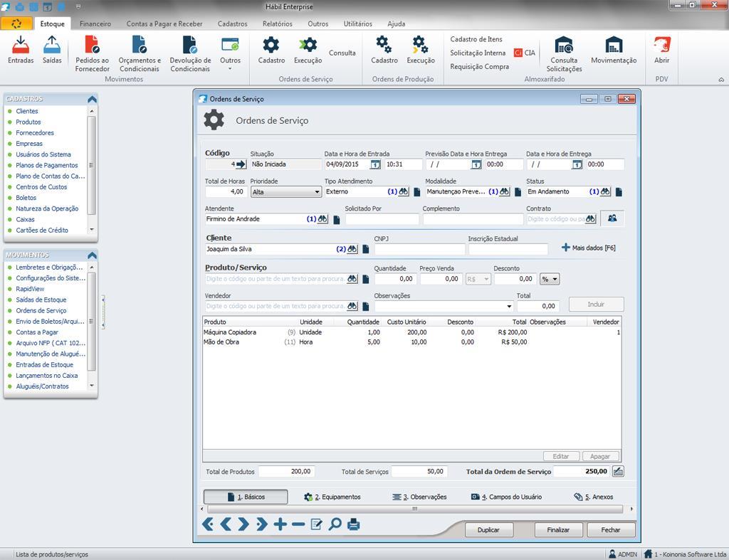Add a new service order with plus icon
The width and height of the screenshot is (729, 560).
(x=280, y=524)
